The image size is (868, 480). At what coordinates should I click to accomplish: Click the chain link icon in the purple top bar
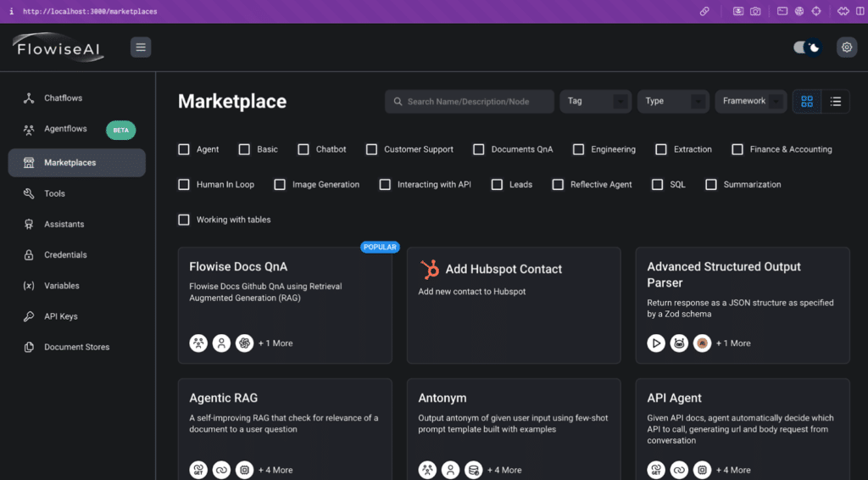coord(704,11)
